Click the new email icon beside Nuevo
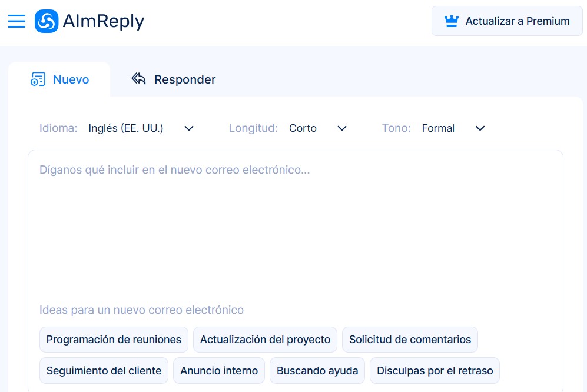The image size is (587, 392). (x=38, y=79)
